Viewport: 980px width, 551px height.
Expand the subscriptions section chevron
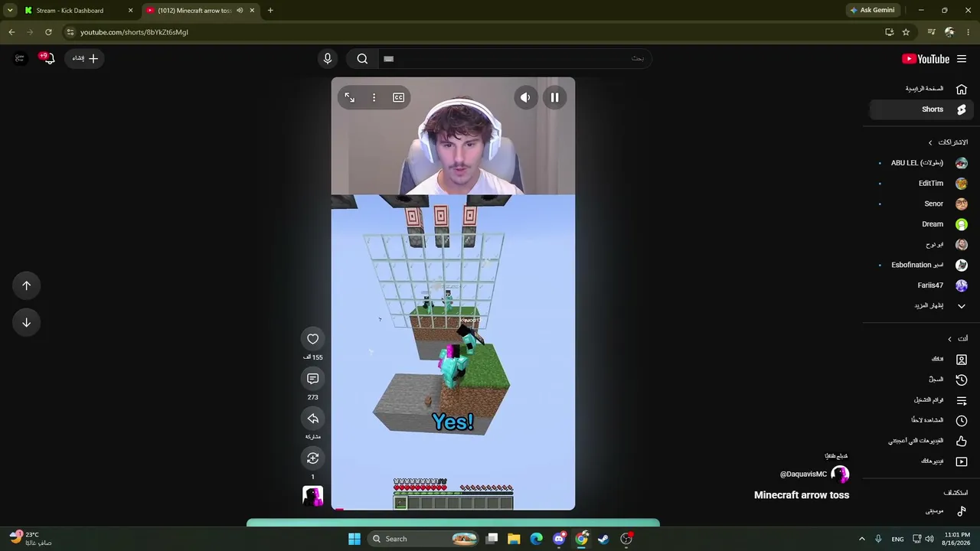(x=930, y=142)
